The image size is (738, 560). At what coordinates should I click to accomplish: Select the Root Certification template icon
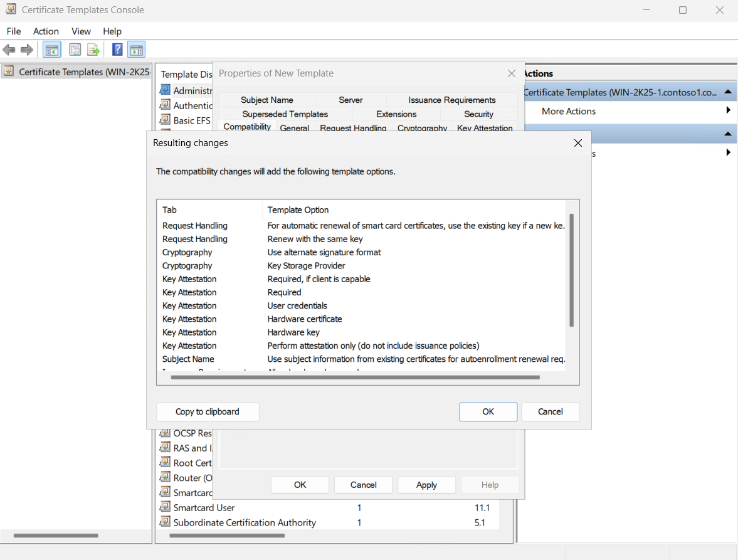pyautogui.click(x=165, y=463)
